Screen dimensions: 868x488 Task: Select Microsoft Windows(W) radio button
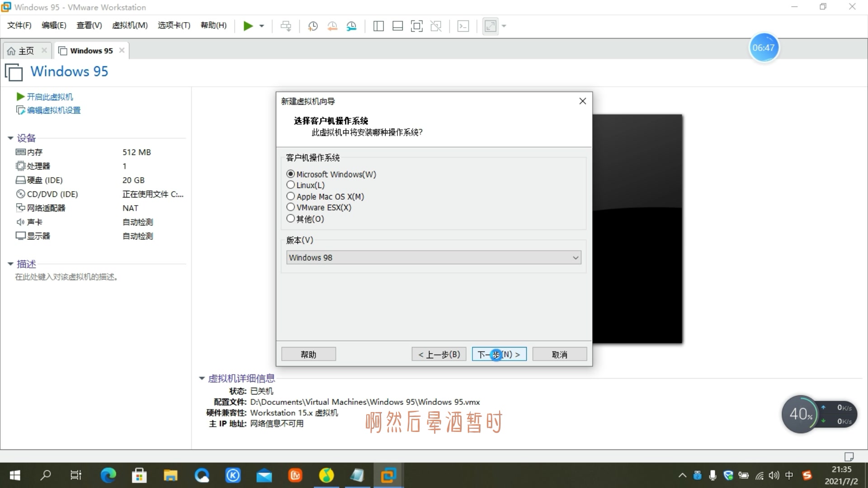[291, 174]
